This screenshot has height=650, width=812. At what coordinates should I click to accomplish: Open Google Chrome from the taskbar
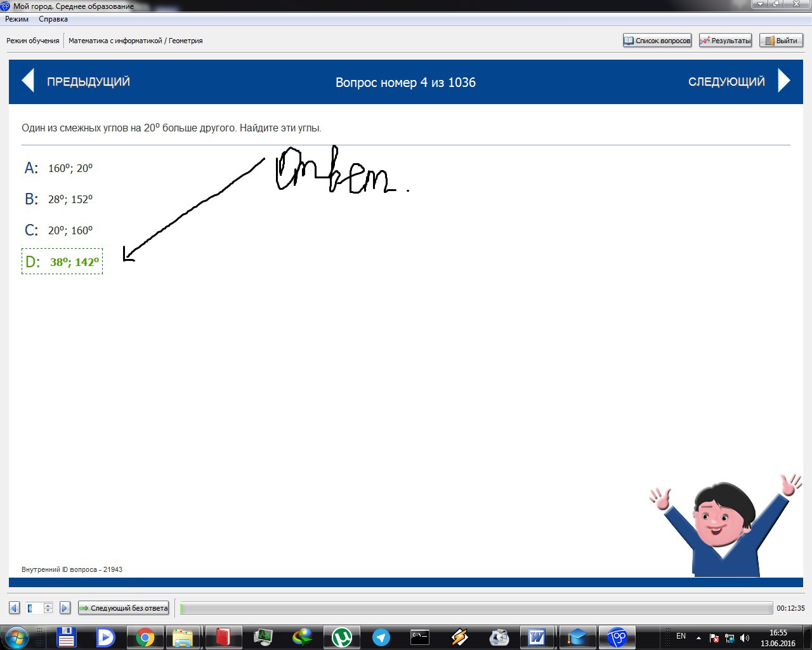click(x=145, y=637)
